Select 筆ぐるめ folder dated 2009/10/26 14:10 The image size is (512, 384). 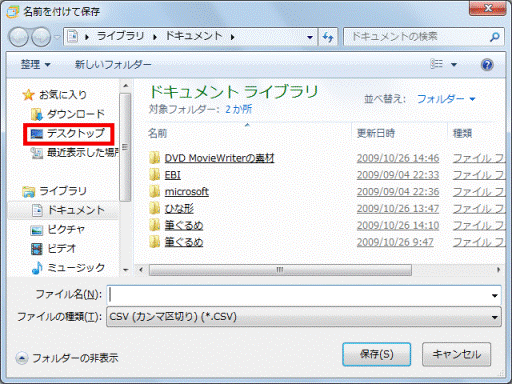click(184, 225)
